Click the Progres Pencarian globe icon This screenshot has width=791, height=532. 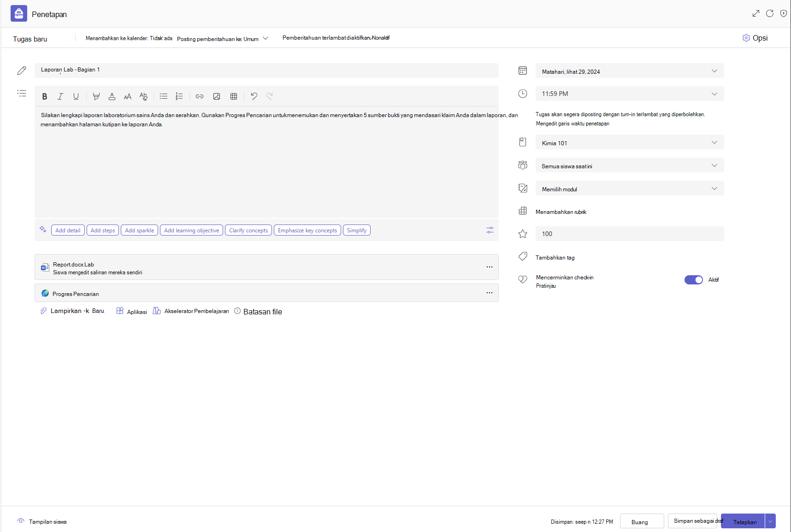click(45, 293)
